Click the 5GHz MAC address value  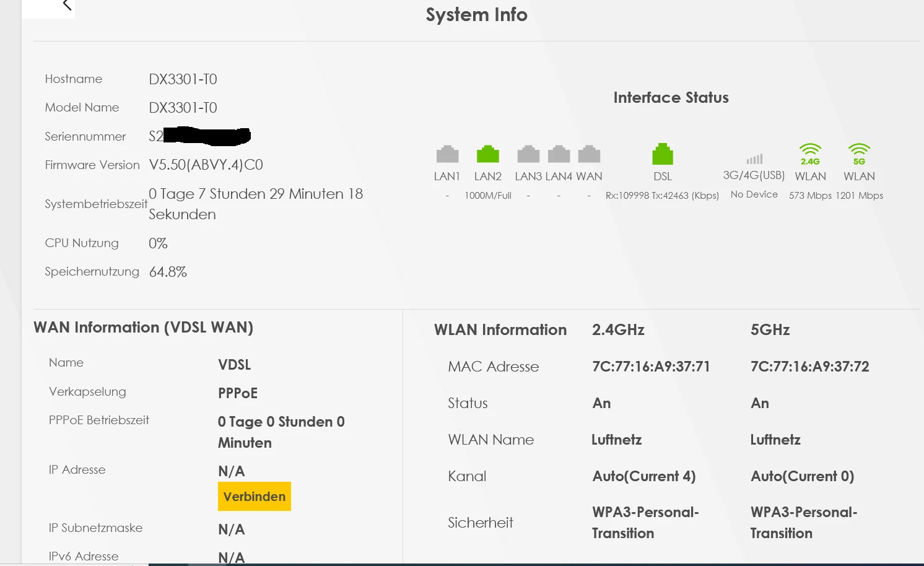point(809,367)
